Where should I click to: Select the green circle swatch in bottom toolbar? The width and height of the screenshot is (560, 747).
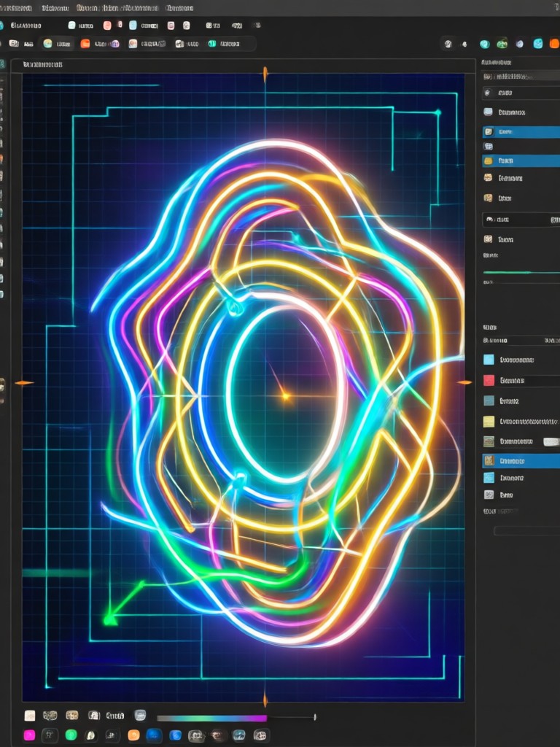71,735
